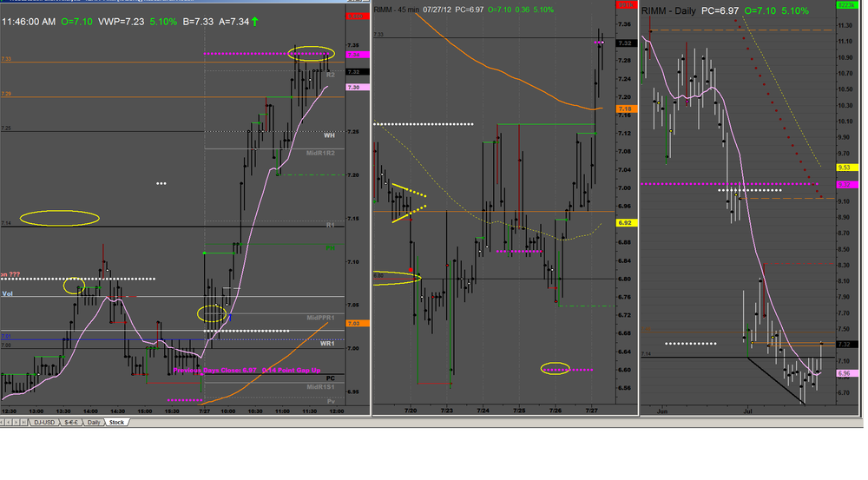Image resolution: width=868 pixels, height=480 pixels.
Task: Click the MidPPR1 level label
Action: [320, 318]
